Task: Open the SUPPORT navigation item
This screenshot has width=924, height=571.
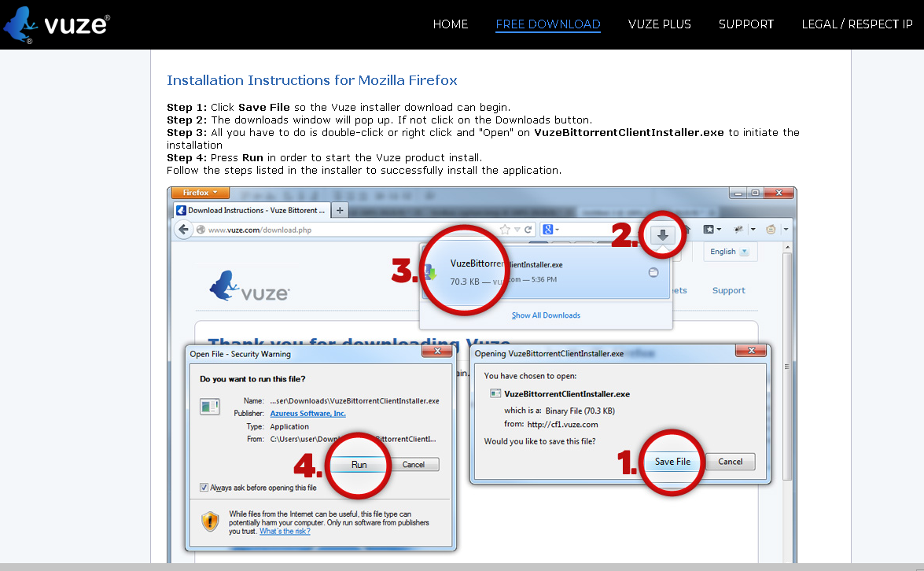Action: (746, 24)
